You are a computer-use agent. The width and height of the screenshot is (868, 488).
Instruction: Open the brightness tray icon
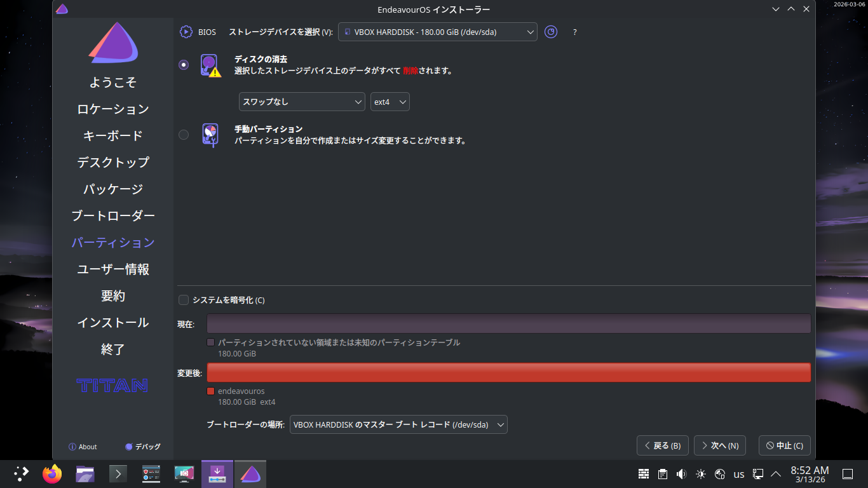click(701, 474)
